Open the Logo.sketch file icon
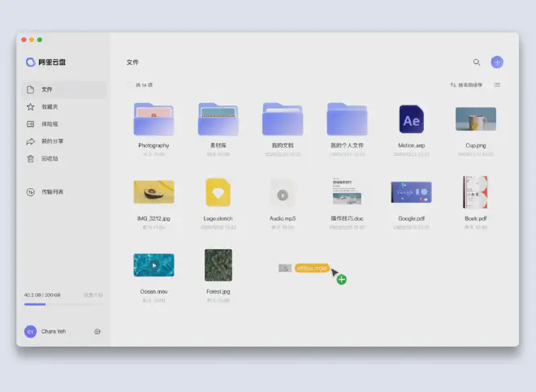 218,192
